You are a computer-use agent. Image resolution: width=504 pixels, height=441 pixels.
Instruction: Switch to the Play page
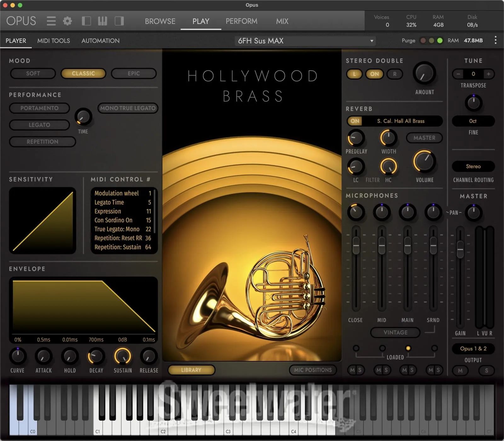201,21
